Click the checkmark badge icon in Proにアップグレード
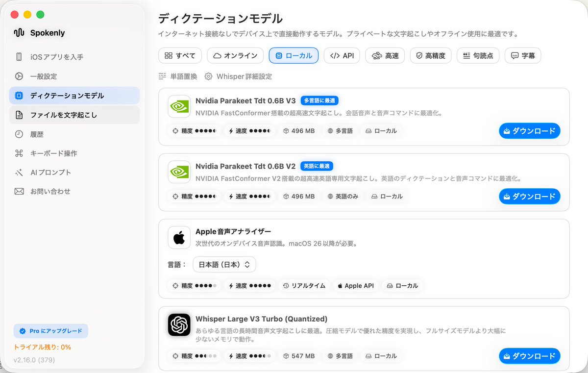 click(22, 331)
